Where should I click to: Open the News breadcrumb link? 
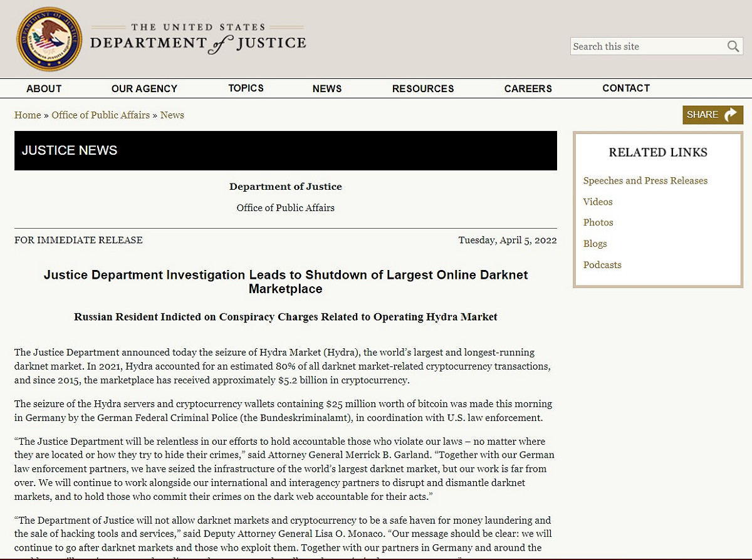(x=172, y=115)
